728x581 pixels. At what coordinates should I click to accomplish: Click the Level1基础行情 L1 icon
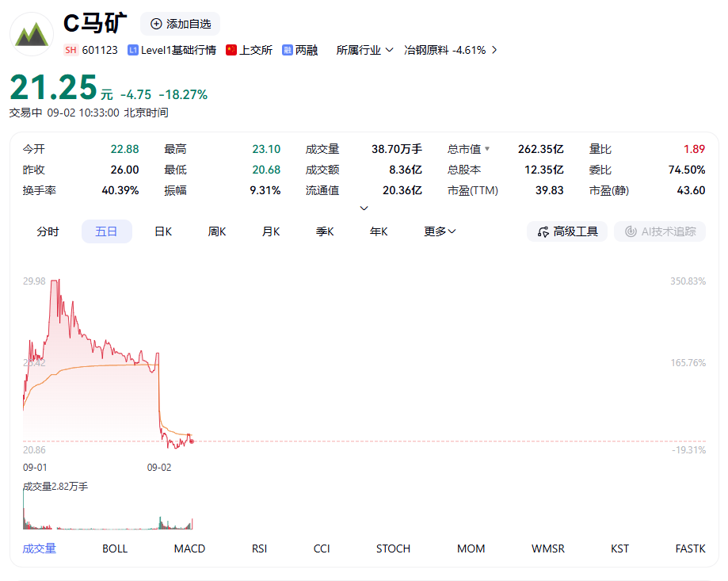pyautogui.click(x=133, y=50)
